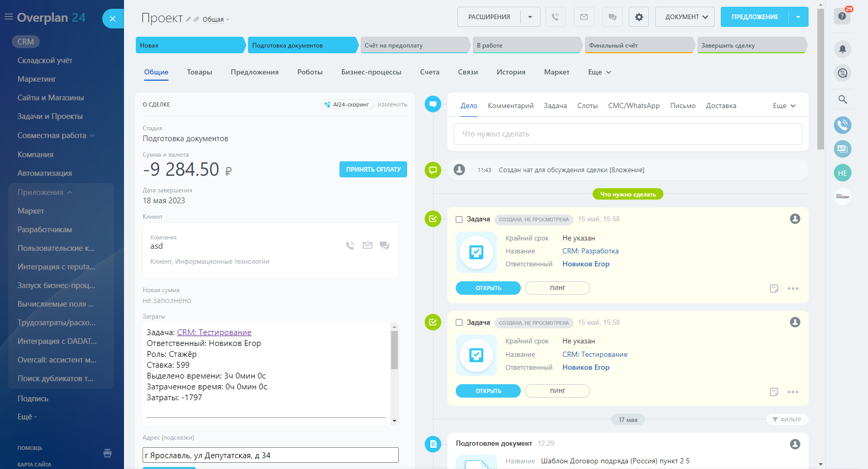This screenshot has width=868, height=469.
Task: Select the В работе pipeline stage
Action: pyautogui.click(x=526, y=46)
